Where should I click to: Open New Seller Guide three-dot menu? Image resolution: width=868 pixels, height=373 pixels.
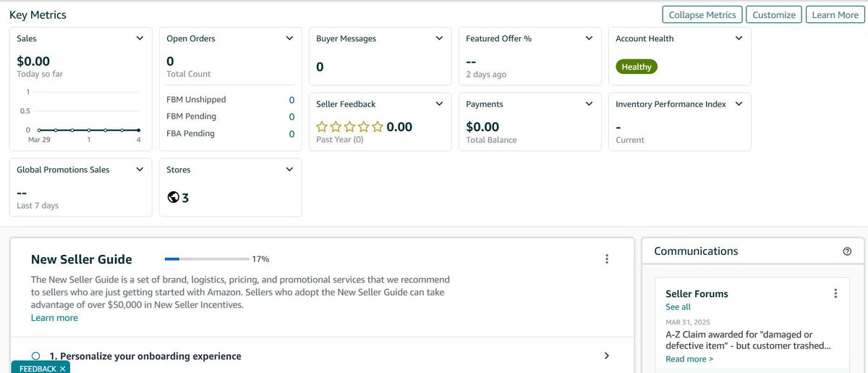[607, 259]
